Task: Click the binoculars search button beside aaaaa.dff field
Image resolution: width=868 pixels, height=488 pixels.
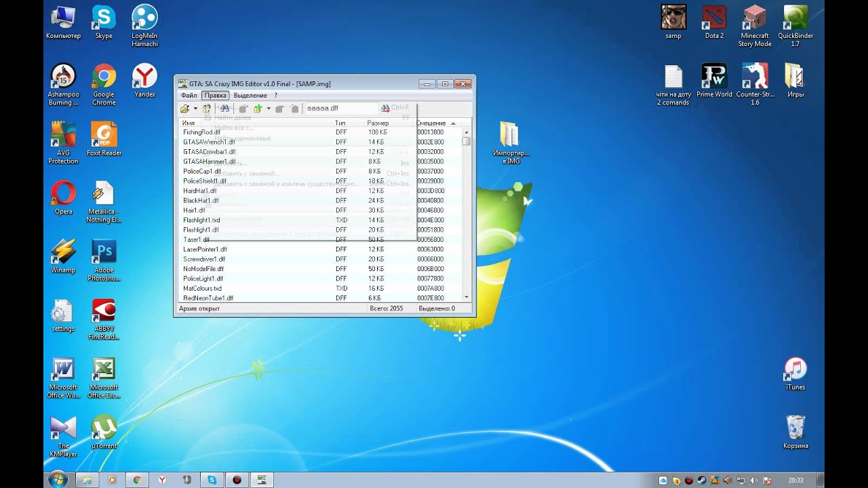Action: [x=385, y=108]
